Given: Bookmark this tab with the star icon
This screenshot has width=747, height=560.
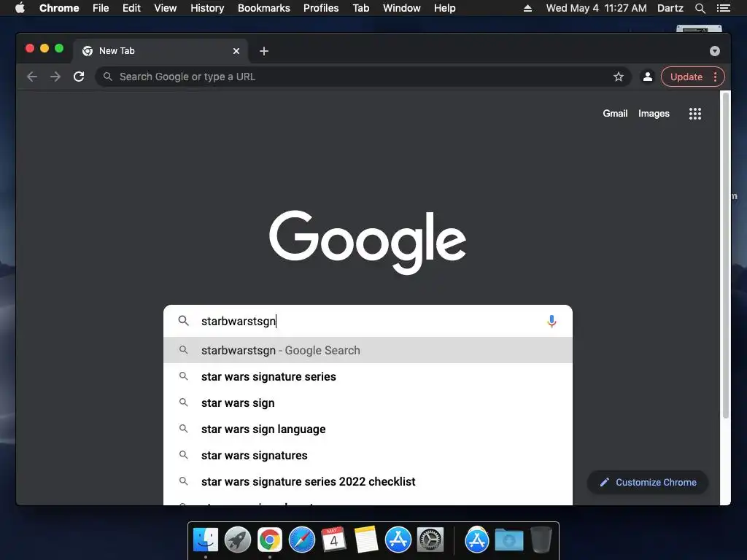Looking at the screenshot, I should (619, 77).
